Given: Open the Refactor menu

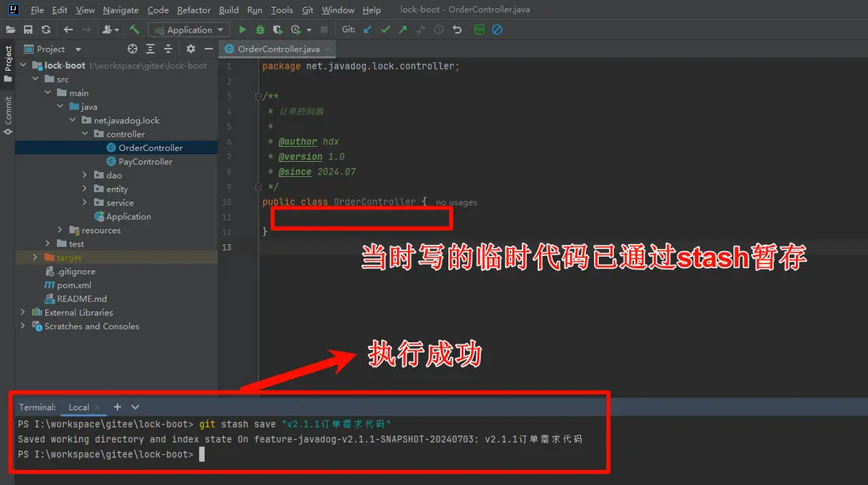Looking at the screenshot, I should pyautogui.click(x=194, y=10).
